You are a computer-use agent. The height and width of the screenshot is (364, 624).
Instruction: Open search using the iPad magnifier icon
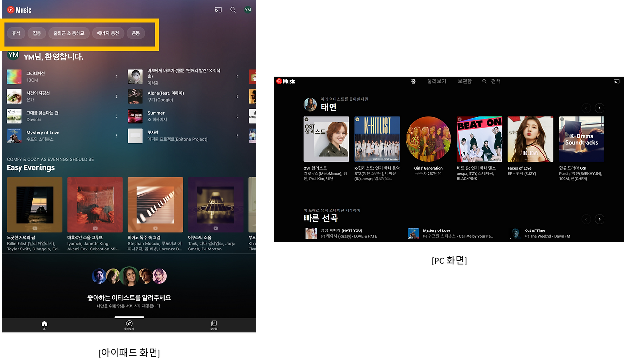click(233, 10)
